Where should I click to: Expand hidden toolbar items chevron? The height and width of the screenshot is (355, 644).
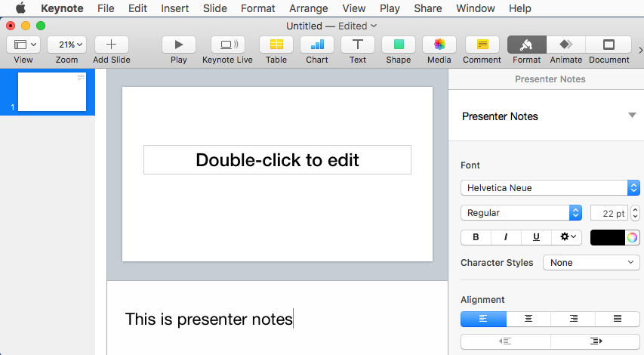(640, 50)
